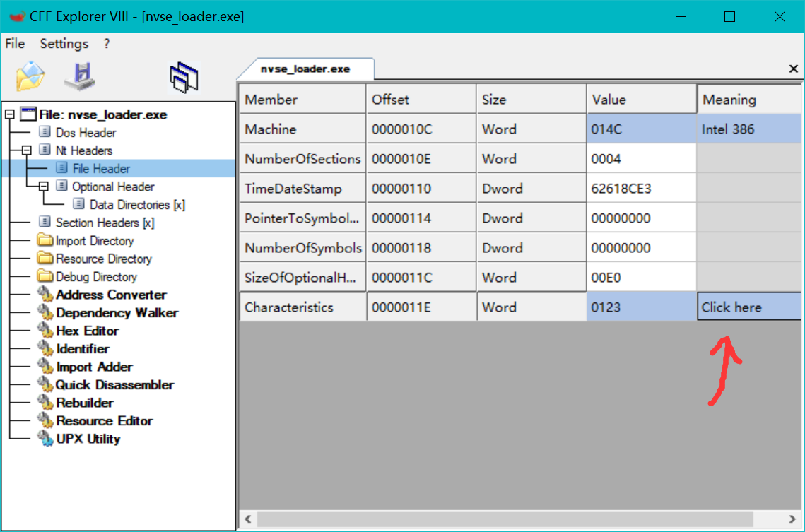The height and width of the screenshot is (532, 805).
Task: Click the offset cell 0000011E
Action: pos(421,307)
